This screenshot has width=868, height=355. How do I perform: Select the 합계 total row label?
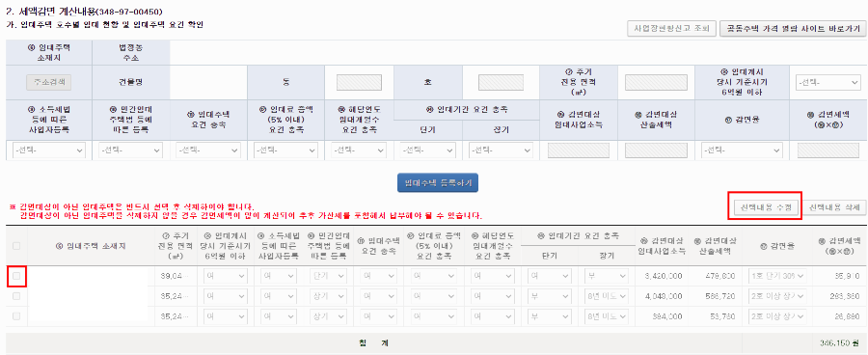373,343
